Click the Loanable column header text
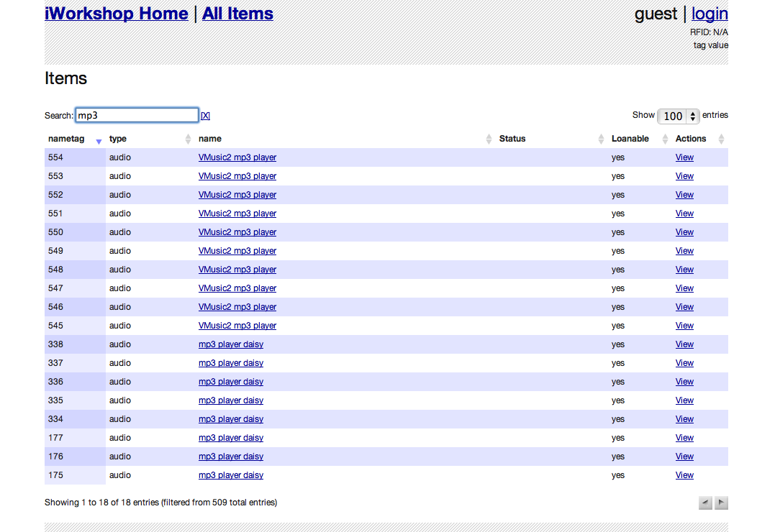The width and height of the screenshot is (775, 532). (x=630, y=139)
